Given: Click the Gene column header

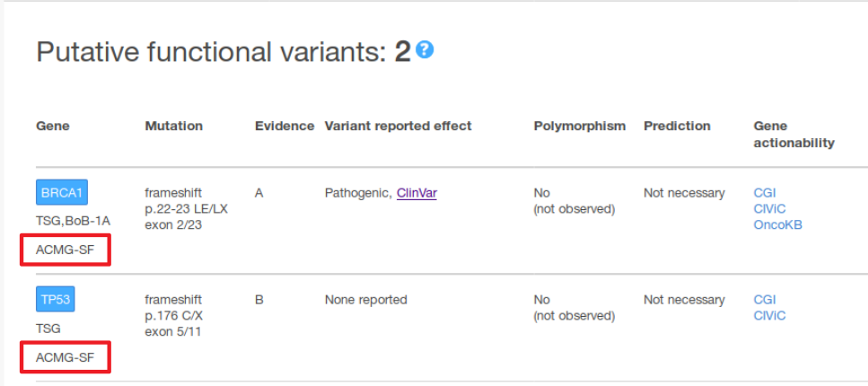Looking at the screenshot, I should pos(53,126).
